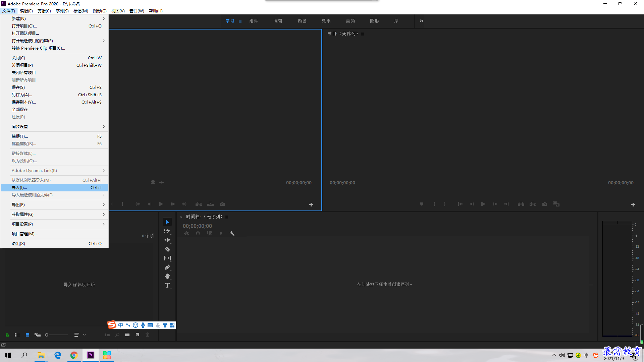
Task: Toggle Sogou punctuation mode
Action: coord(128,325)
